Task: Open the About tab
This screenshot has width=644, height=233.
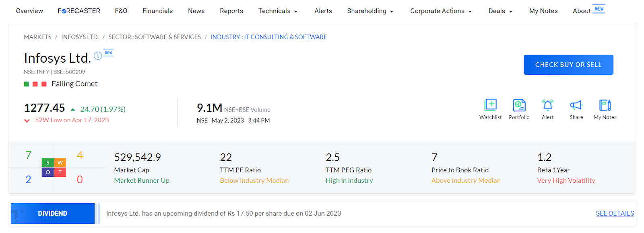Action: coord(582,11)
